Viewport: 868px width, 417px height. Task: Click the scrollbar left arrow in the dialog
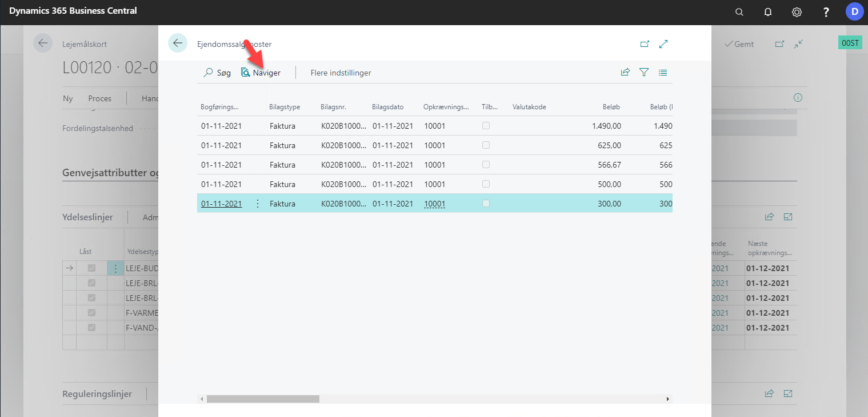pyautogui.click(x=201, y=399)
